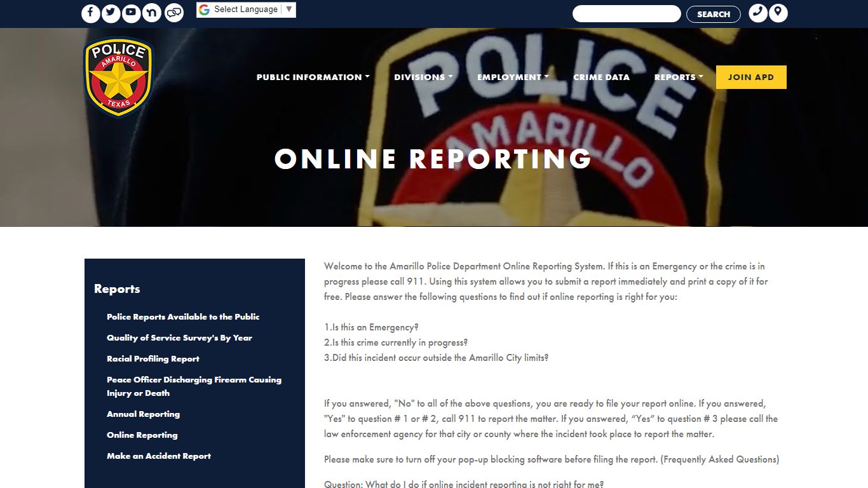Click the Search button
Image resolution: width=868 pixels, height=488 pixels.
(x=714, y=14)
